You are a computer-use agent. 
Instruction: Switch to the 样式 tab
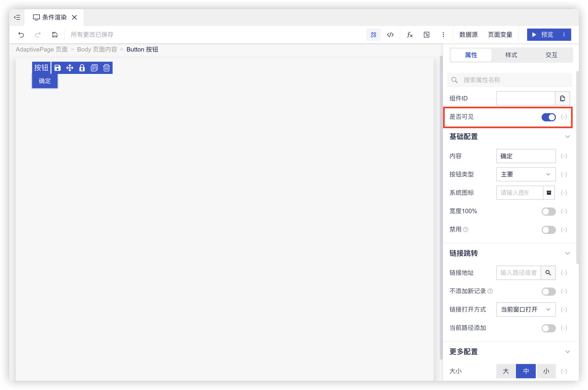pyautogui.click(x=511, y=55)
